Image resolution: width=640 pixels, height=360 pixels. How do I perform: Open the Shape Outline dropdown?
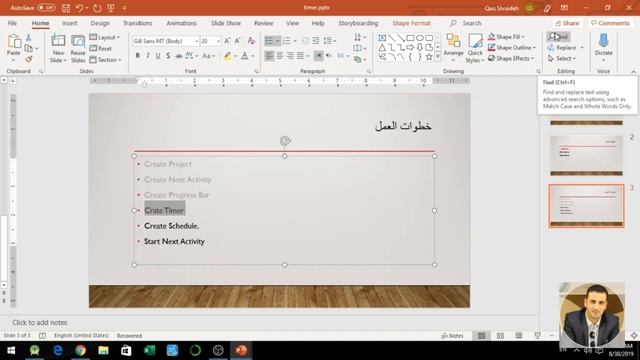512,48
